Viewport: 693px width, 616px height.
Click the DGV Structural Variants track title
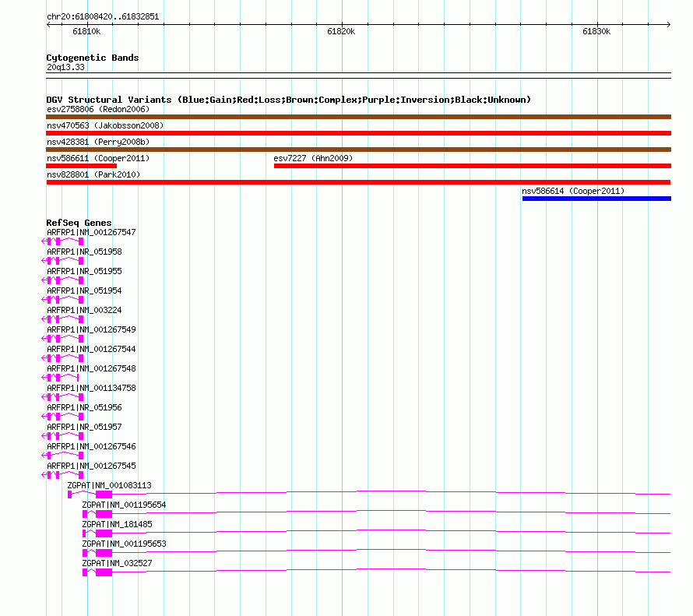289,100
